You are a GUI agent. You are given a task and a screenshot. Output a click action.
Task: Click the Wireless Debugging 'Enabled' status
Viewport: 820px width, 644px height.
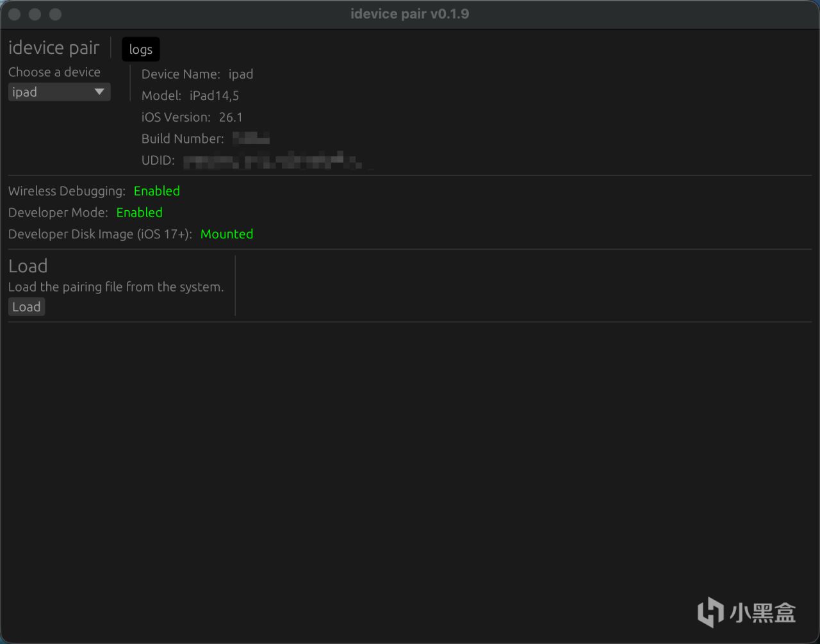tap(157, 191)
